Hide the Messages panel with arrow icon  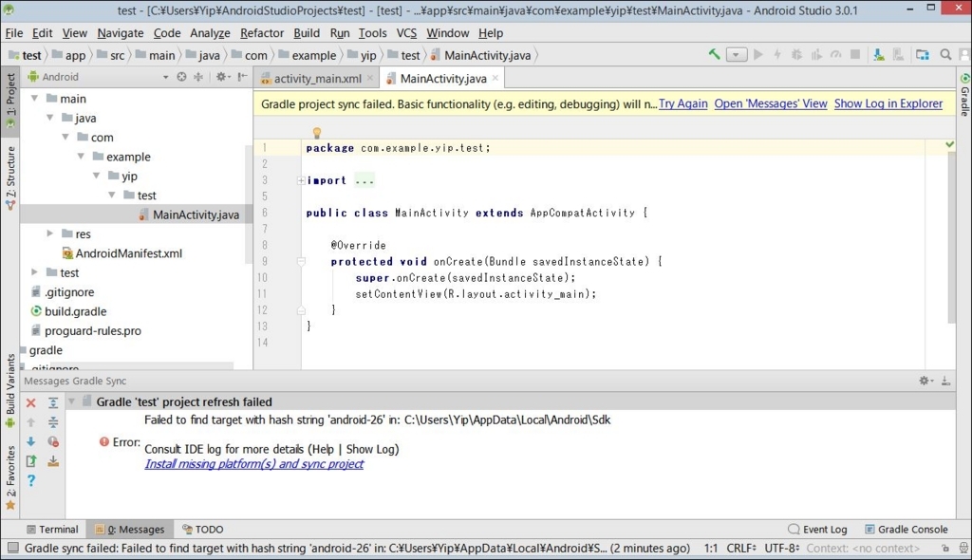(946, 381)
